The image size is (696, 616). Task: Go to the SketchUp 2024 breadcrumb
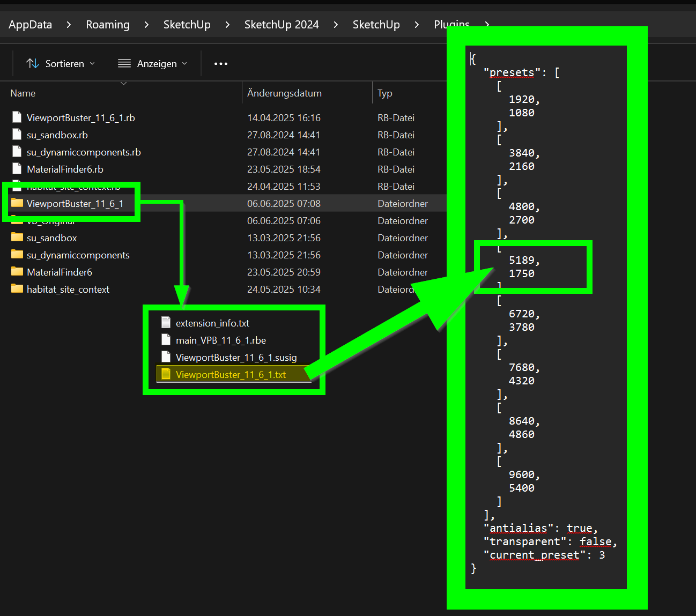click(x=282, y=25)
